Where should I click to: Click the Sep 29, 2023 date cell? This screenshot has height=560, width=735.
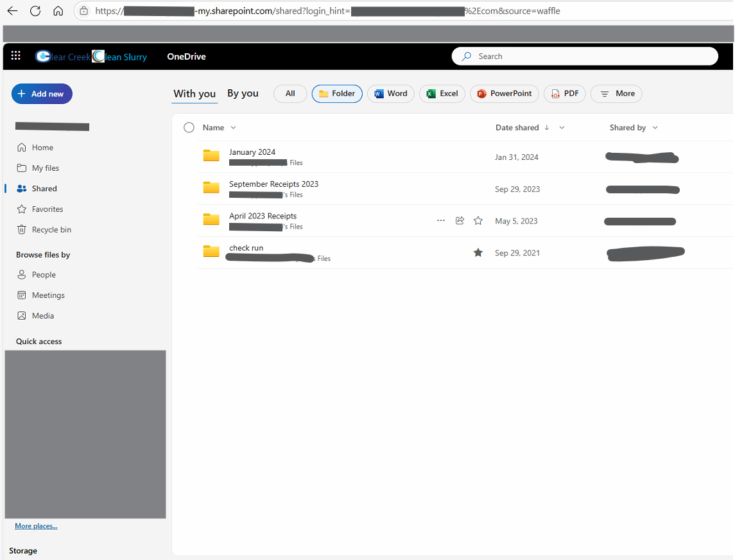517,189
